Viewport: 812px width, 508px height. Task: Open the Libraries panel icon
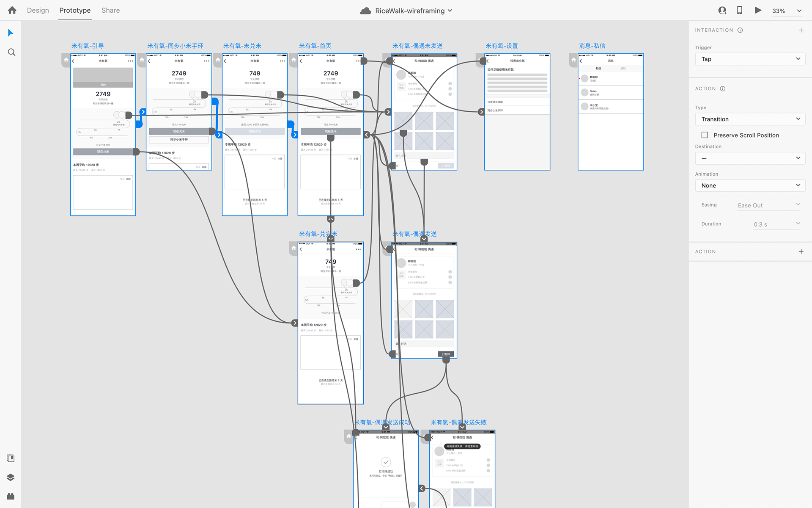pos(11,458)
